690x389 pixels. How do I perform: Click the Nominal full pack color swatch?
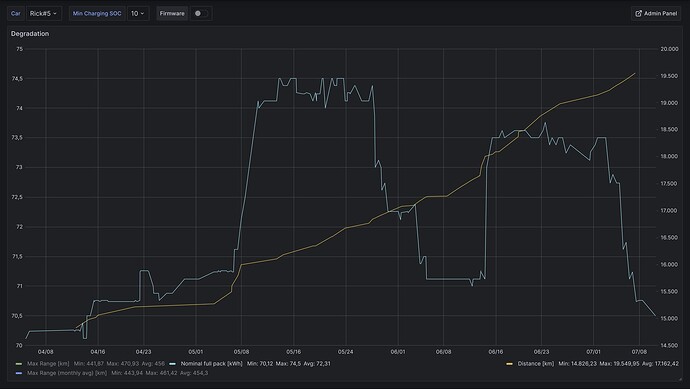172,364
